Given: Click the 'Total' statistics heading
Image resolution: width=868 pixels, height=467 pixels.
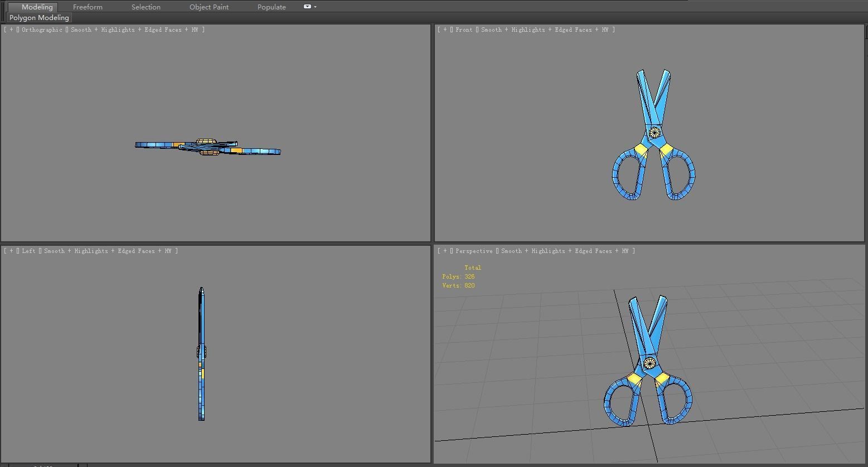Looking at the screenshot, I should pyautogui.click(x=473, y=268).
